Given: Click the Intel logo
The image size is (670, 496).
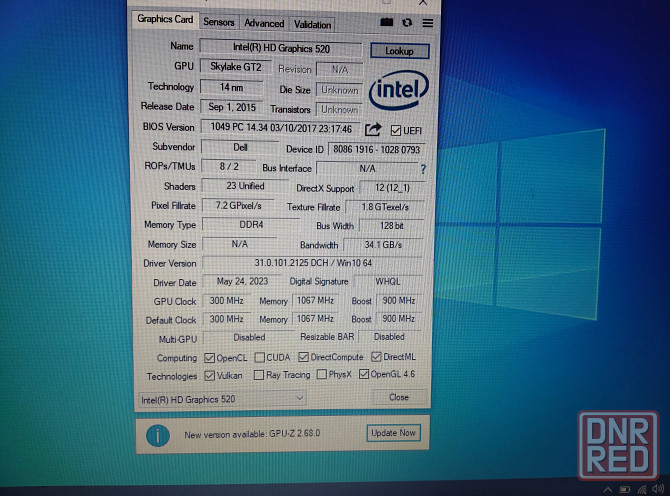Looking at the screenshot, I should (x=399, y=90).
